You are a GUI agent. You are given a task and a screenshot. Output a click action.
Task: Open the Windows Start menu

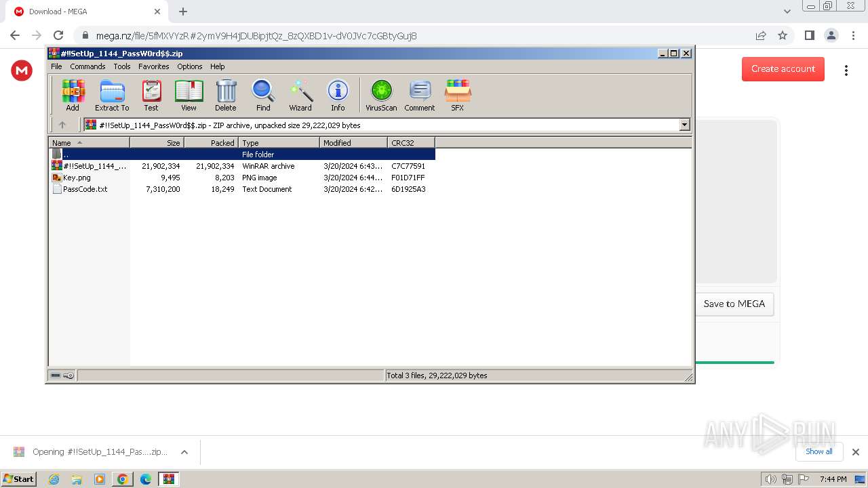click(19, 479)
